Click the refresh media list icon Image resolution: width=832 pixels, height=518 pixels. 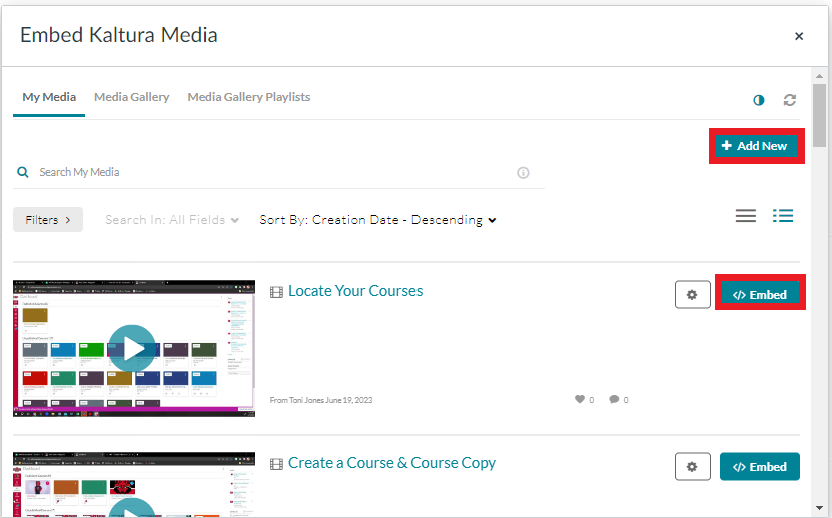click(790, 100)
